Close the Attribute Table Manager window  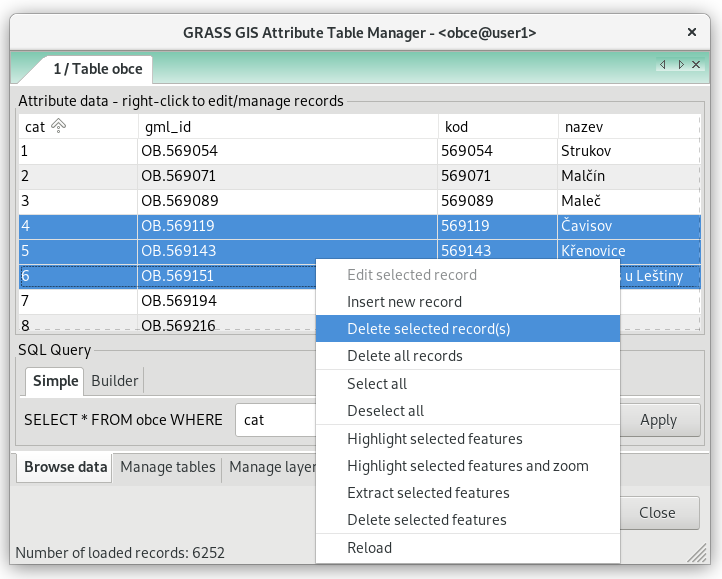coord(692,32)
